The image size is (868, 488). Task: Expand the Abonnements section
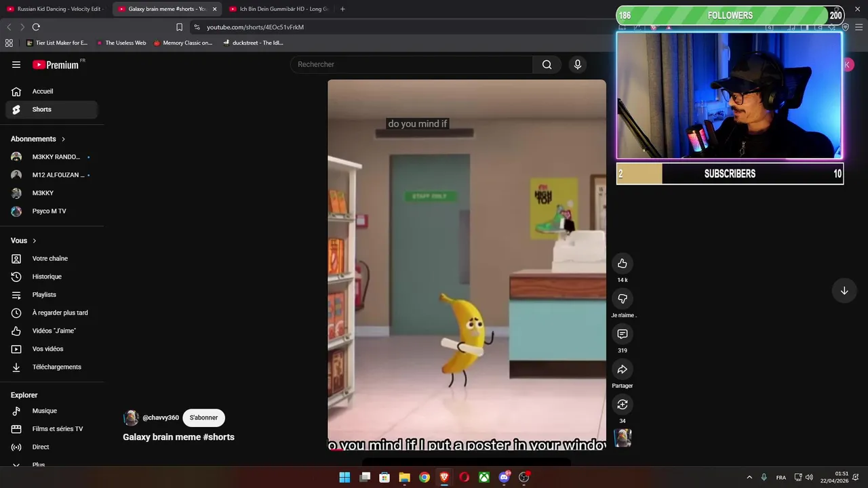[x=38, y=139]
